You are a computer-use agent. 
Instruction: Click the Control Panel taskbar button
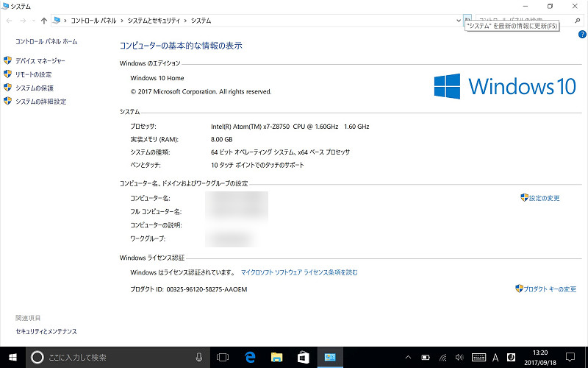click(330, 357)
